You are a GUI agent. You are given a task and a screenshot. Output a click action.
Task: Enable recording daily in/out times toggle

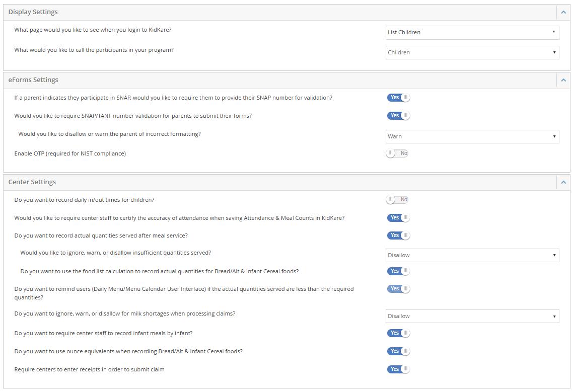pyautogui.click(x=397, y=200)
